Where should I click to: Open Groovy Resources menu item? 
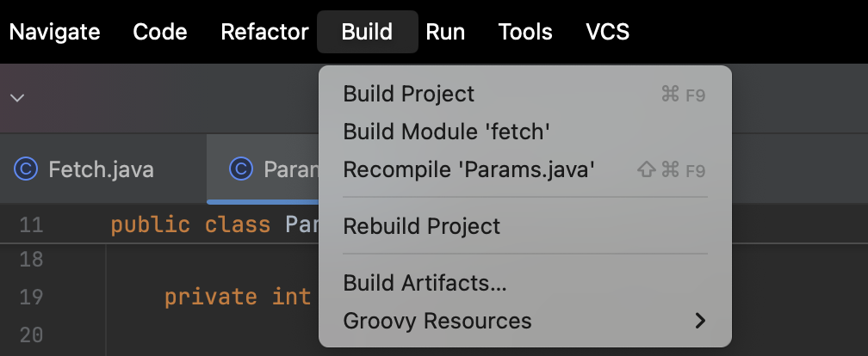(437, 322)
